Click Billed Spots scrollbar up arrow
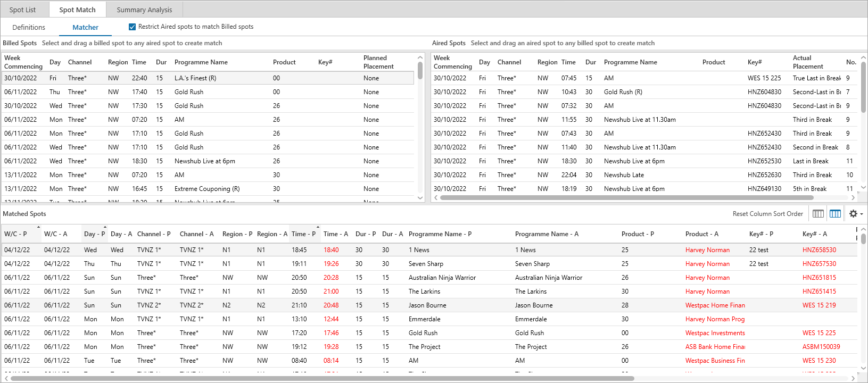 click(420, 57)
